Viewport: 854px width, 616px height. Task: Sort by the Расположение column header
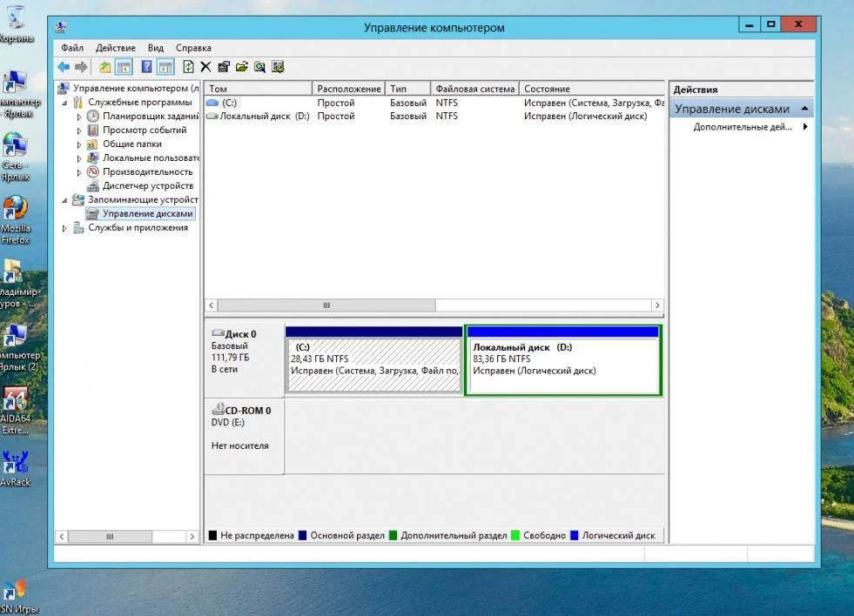point(348,88)
